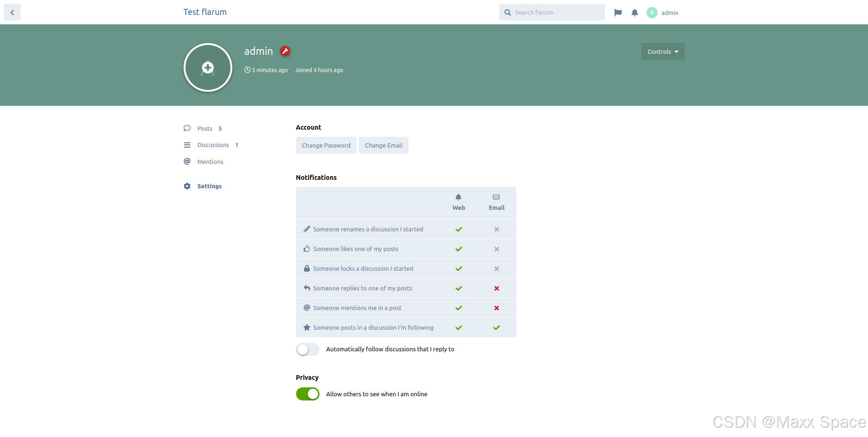Turn off allow others to see online
The height and width of the screenshot is (437, 868).
(x=308, y=394)
